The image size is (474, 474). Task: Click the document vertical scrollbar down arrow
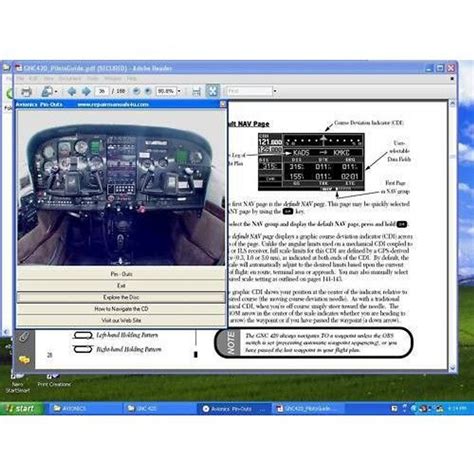coord(453,368)
